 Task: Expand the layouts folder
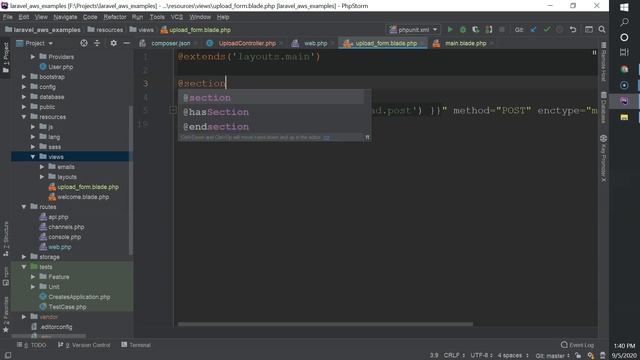(x=42, y=177)
